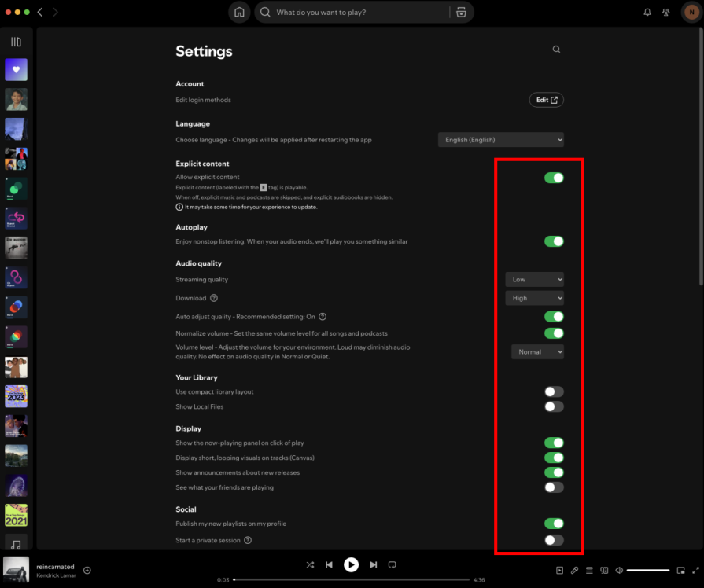The image size is (704, 588).
Task: Open the notifications bell icon
Action: point(647,13)
